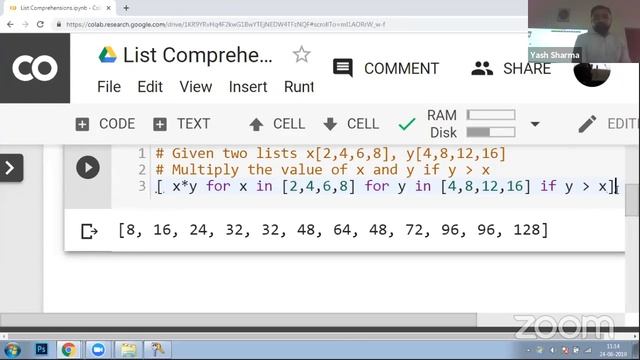Click the colab.research.google.com address bar
640x360 pixels.
coord(226,24)
